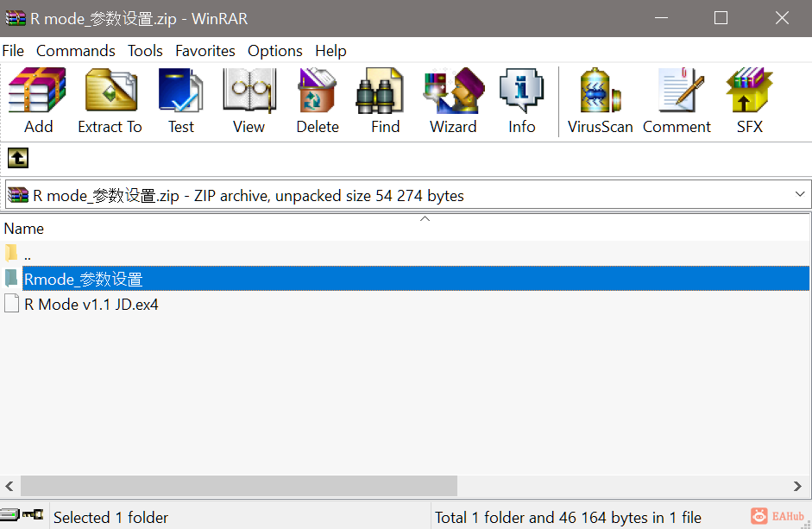Click 'Total 1 folder and 46 164 bytes' status
The height and width of the screenshot is (529, 812).
coord(568,517)
